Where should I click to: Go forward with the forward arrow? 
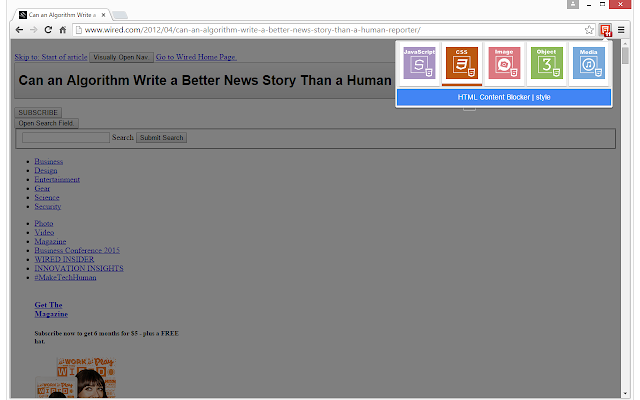click(x=33, y=30)
